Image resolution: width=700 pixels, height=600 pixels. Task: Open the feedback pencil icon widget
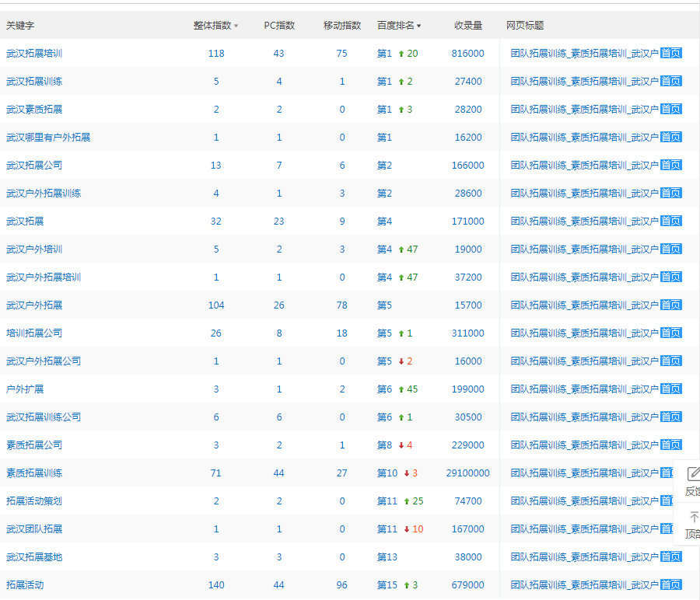click(693, 474)
